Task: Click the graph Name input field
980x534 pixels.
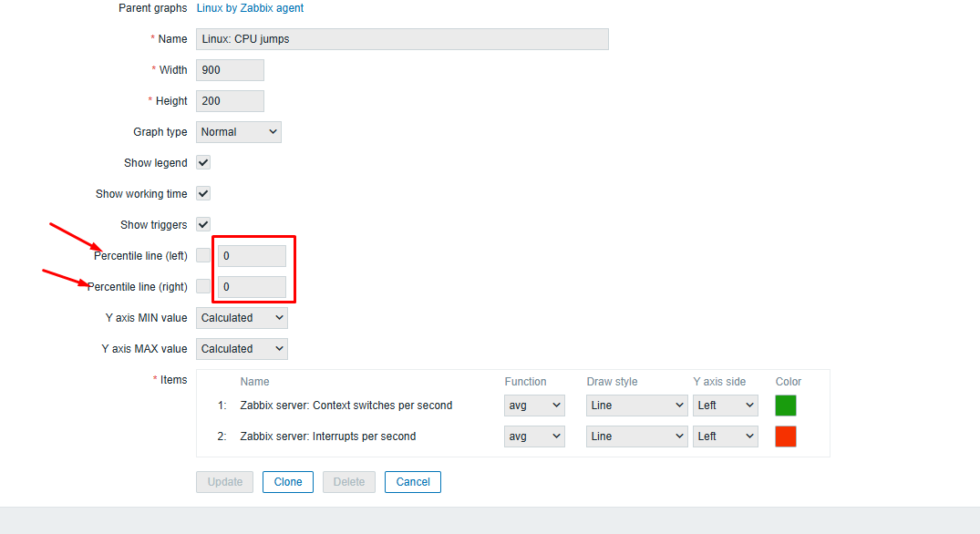Action: [402, 39]
